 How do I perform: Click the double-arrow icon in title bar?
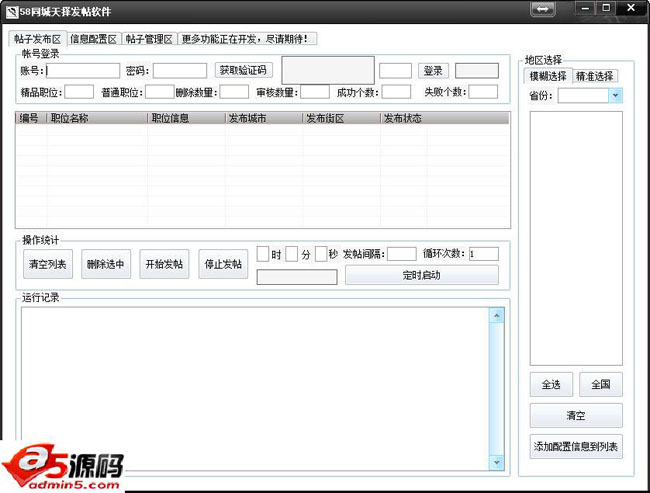[x=543, y=9]
